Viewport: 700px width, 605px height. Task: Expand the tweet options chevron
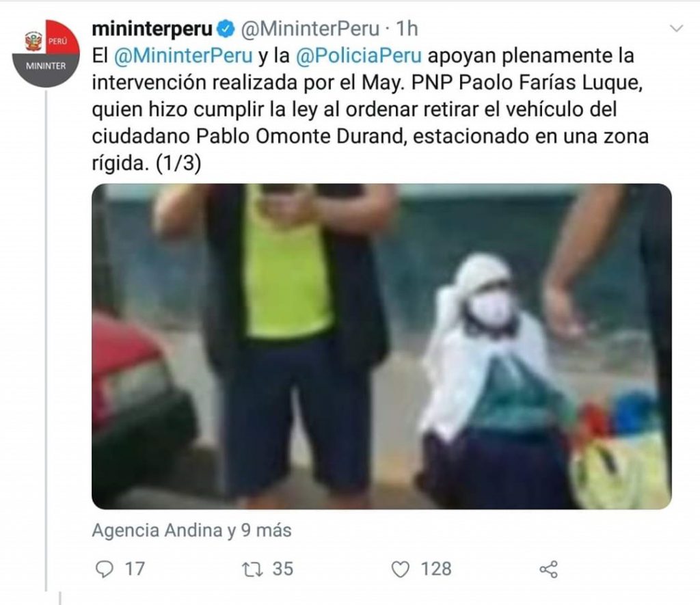[x=677, y=29]
